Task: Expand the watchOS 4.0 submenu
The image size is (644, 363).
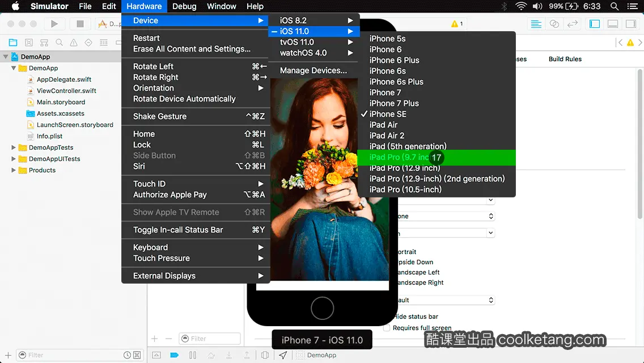Action: (314, 53)
